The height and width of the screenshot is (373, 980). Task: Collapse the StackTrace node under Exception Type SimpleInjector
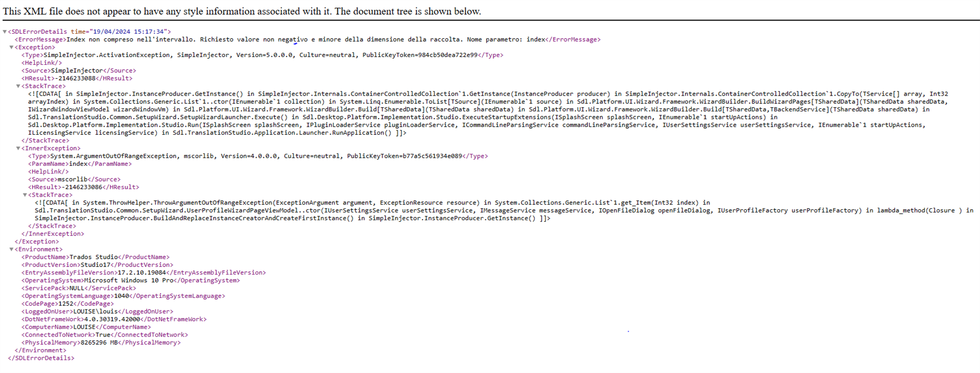pos(19,86)
